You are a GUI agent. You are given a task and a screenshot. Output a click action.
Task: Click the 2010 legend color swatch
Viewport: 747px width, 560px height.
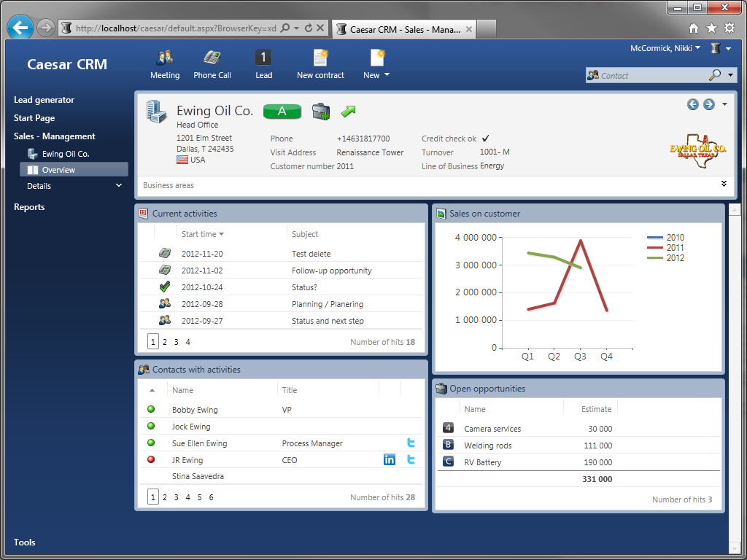(x=655, y=237)
